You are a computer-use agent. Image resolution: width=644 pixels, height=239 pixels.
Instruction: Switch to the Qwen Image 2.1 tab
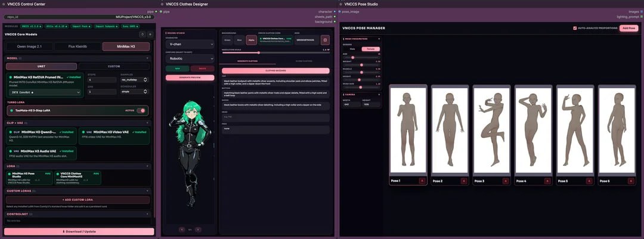tap(29, 46)
